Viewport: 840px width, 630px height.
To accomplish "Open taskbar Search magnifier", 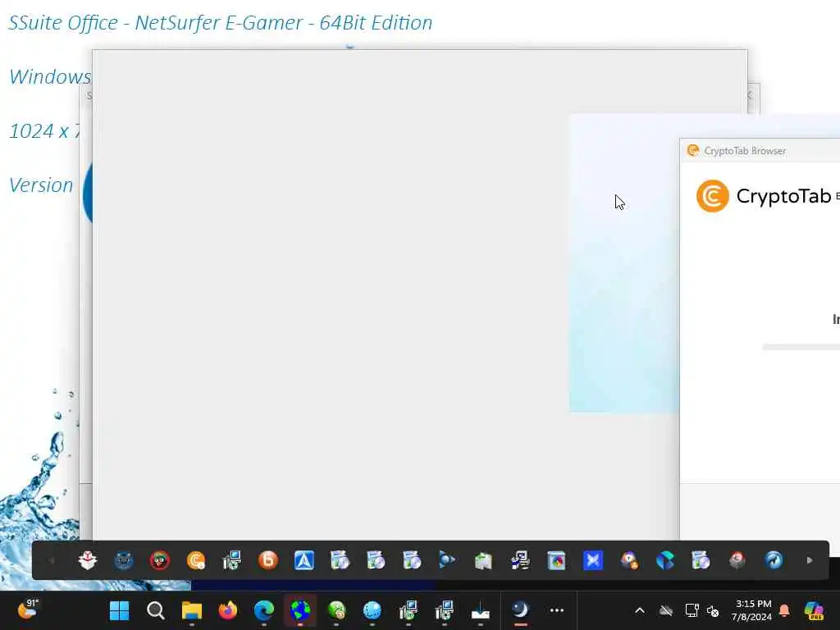I will [155, 610].
